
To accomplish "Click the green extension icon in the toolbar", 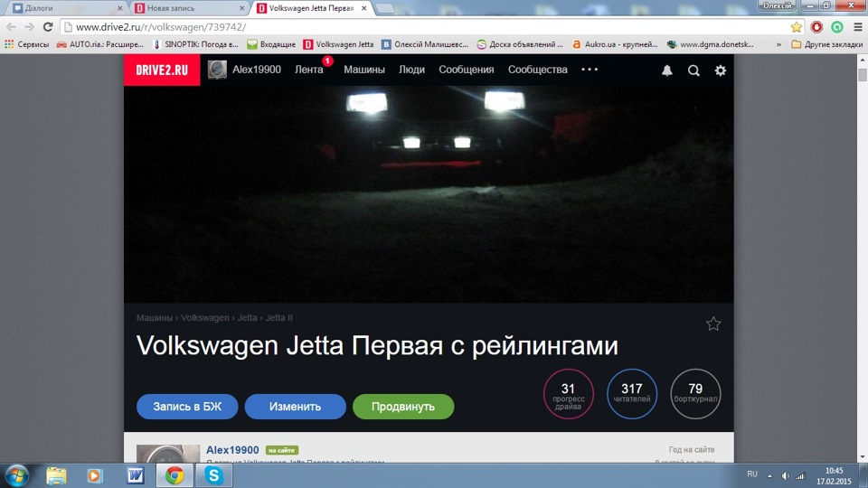I will (x=837, y=27).
